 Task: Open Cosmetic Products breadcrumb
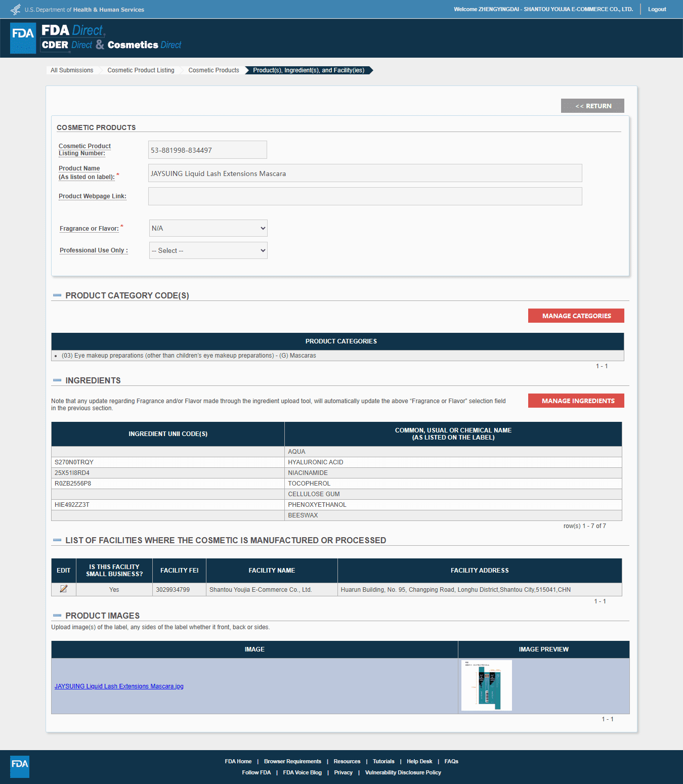[214, 70]
